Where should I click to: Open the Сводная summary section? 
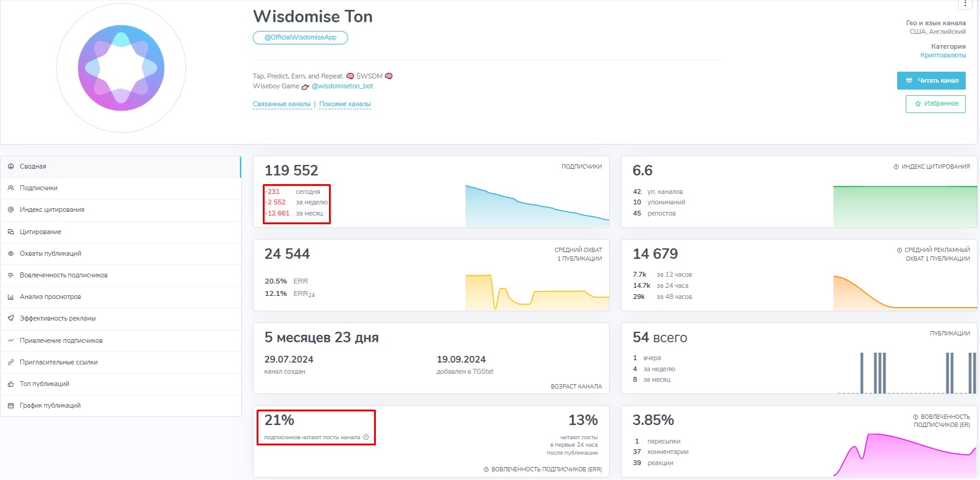click(121, 167)
